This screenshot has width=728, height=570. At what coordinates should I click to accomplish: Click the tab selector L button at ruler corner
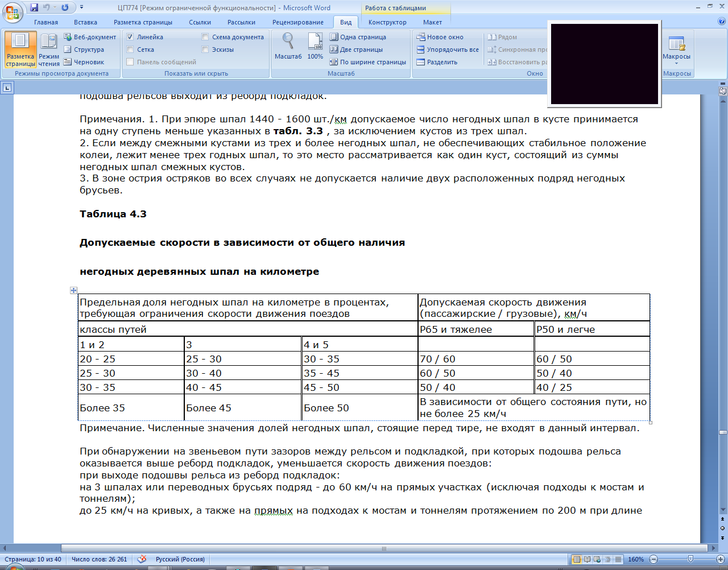7,88
